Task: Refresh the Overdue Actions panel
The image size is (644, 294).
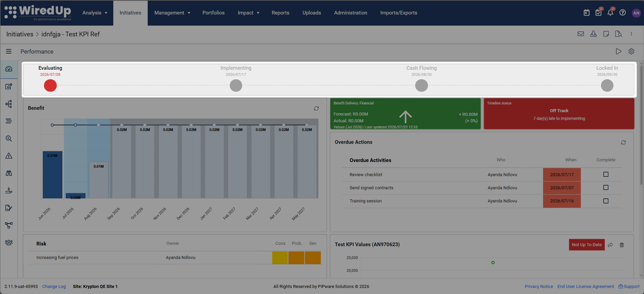Action: tap(623, 142)
